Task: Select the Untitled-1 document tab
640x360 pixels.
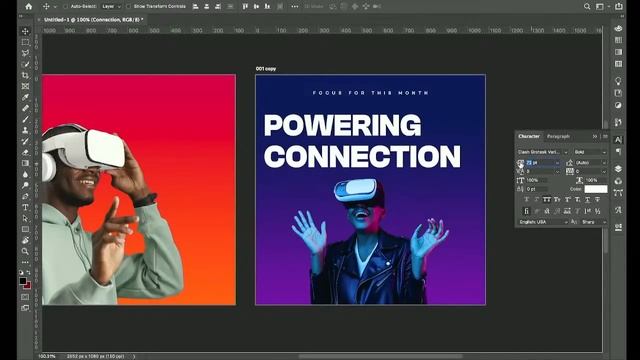Action: point(93,20)
